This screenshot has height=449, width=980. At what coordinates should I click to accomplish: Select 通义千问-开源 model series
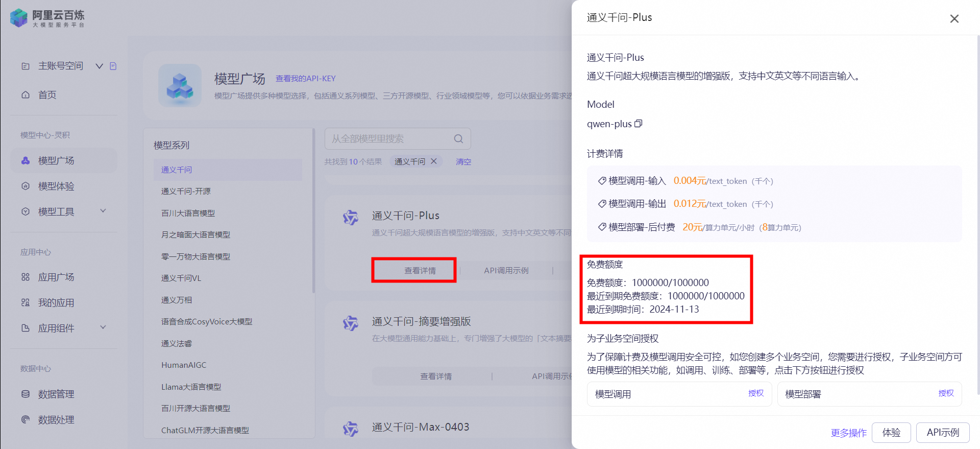(186, 191)
